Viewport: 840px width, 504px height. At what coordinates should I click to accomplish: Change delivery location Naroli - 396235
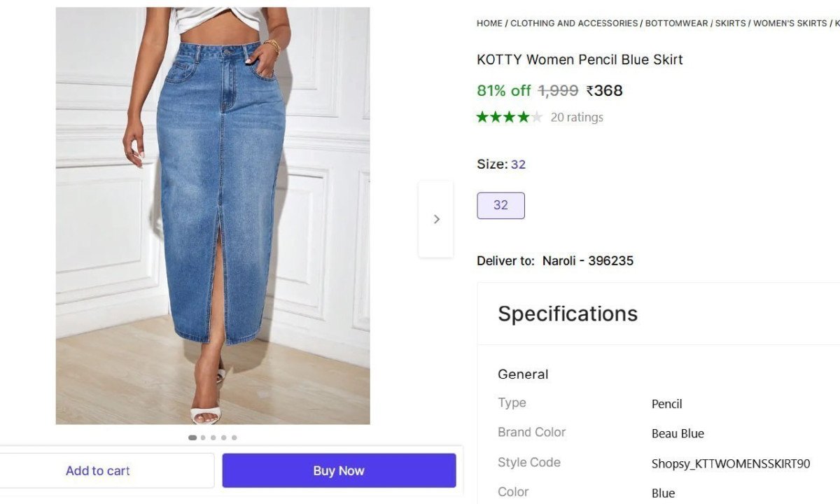pos(588,260)
